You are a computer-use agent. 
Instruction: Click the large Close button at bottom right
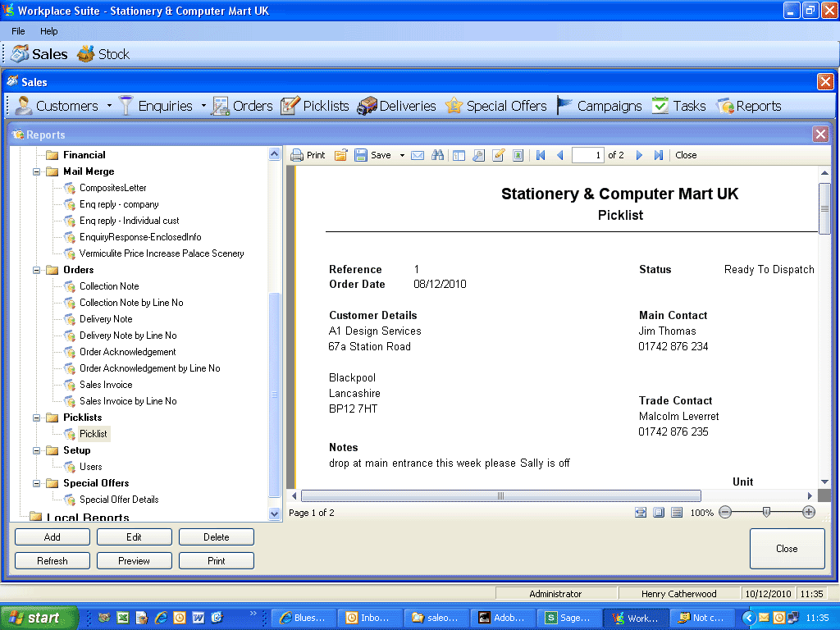787,549
